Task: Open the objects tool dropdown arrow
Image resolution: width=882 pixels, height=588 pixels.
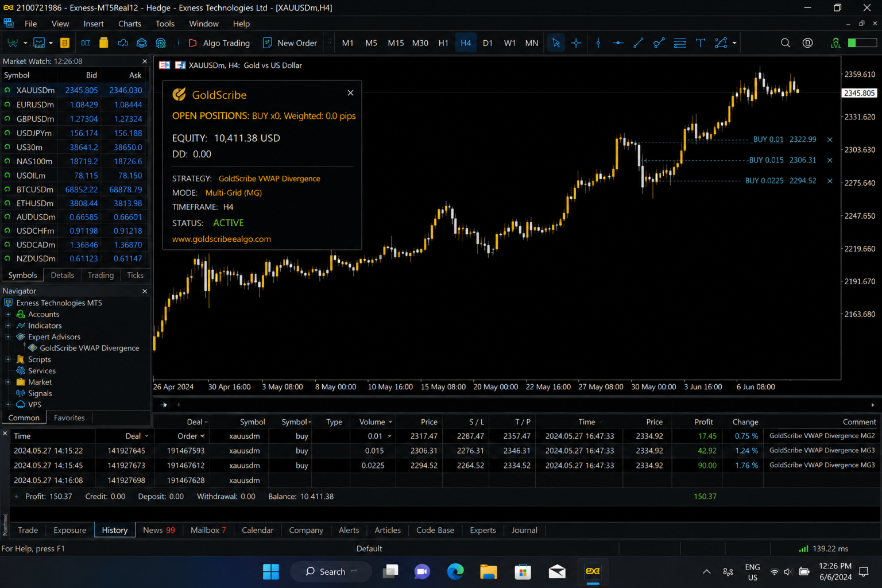Action: click(x=734, y=43)
